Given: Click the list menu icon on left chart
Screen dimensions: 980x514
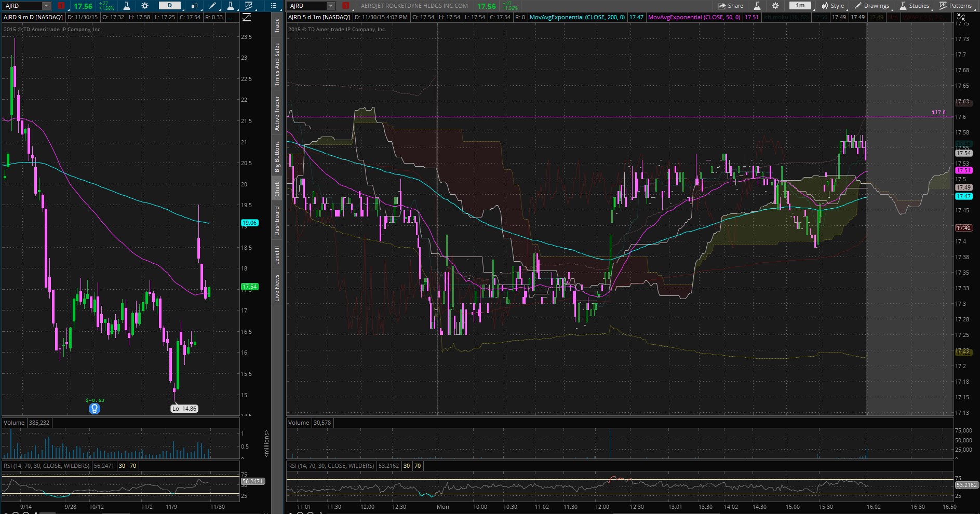Looking at the screenshot, I should click(x=274, y=6).
